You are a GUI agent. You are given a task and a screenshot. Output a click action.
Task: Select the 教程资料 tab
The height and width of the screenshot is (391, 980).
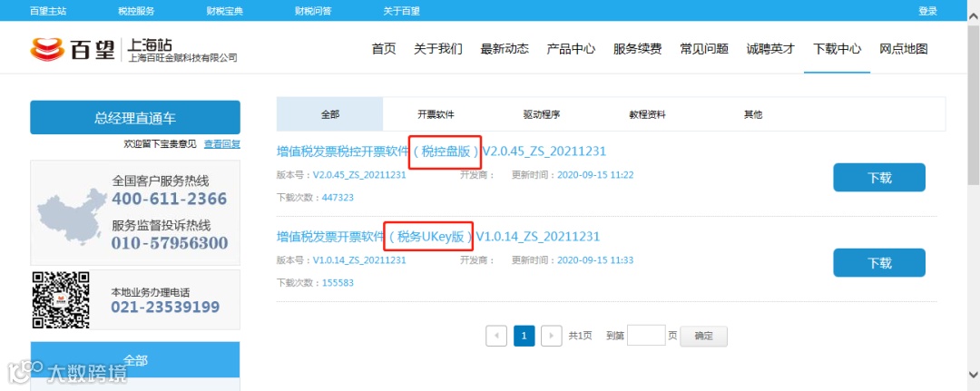648,114
